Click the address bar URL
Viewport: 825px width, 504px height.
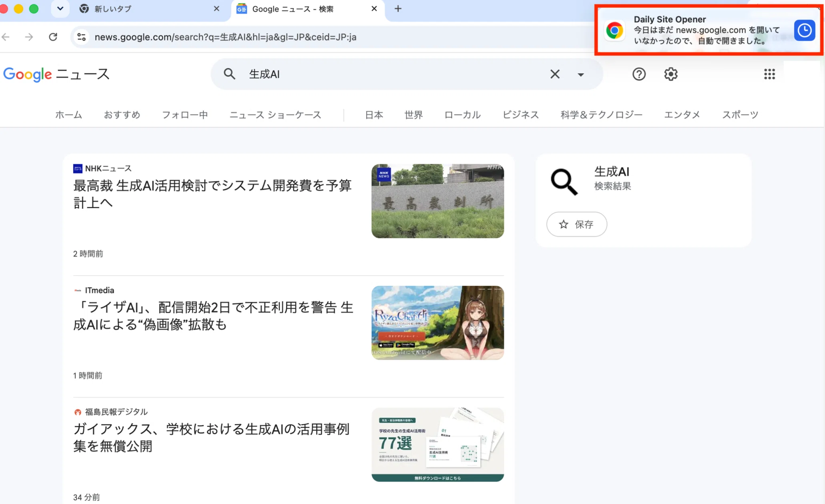[x=225, y=37]
